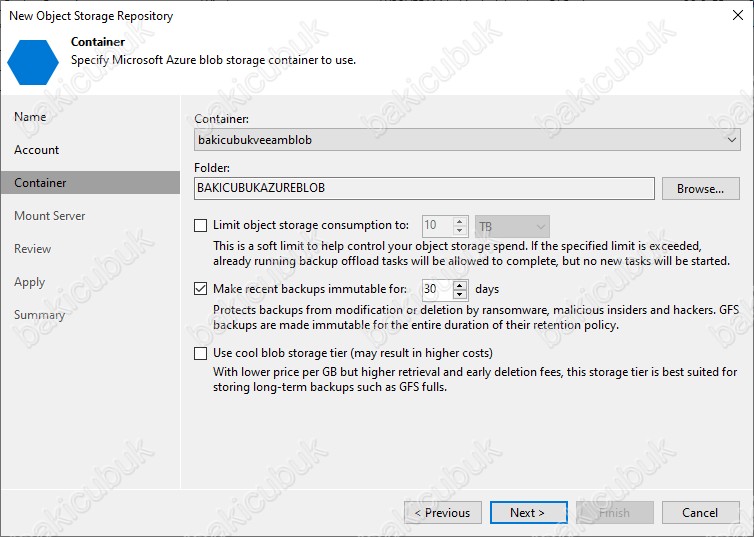Click the Folder field BAKICUBUKAZUREBLOB
Screen dimensions: 754x537
[424, 188]
